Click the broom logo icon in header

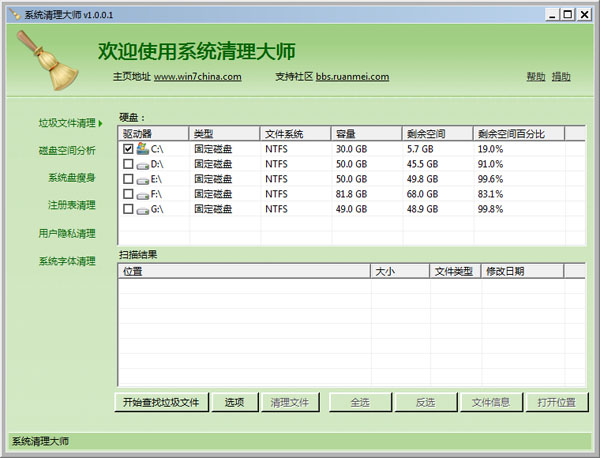tap(50, 58)
